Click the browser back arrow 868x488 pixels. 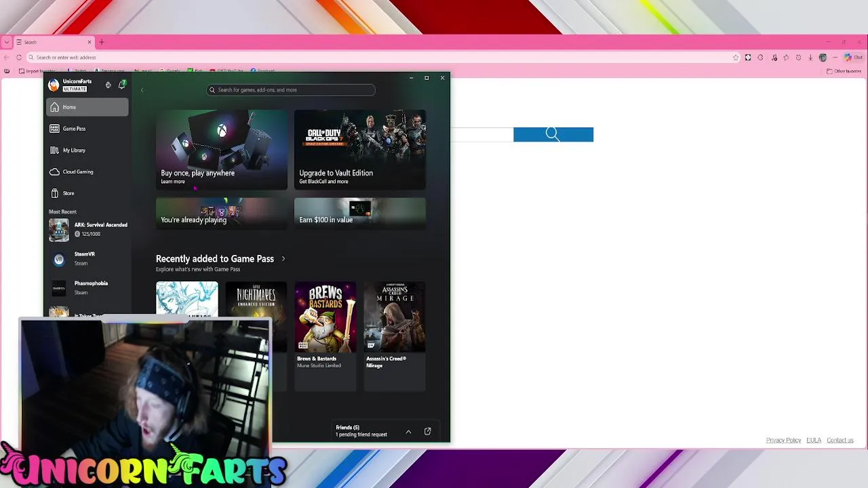coord(6,58)
